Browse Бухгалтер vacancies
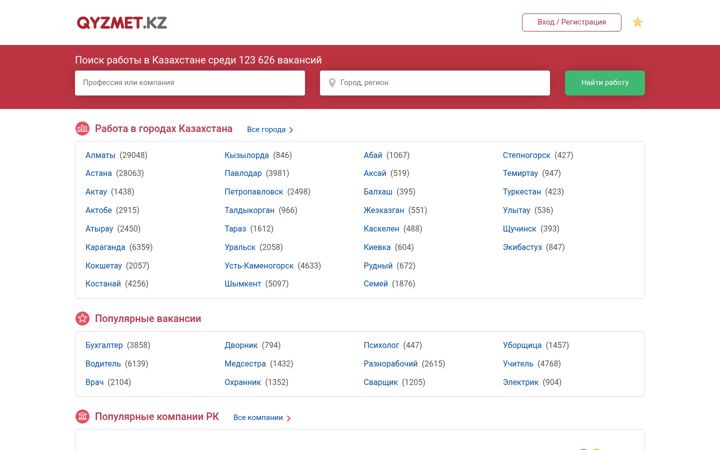Image resolution: width=720 pixels, height=450 pixels. 104,345
